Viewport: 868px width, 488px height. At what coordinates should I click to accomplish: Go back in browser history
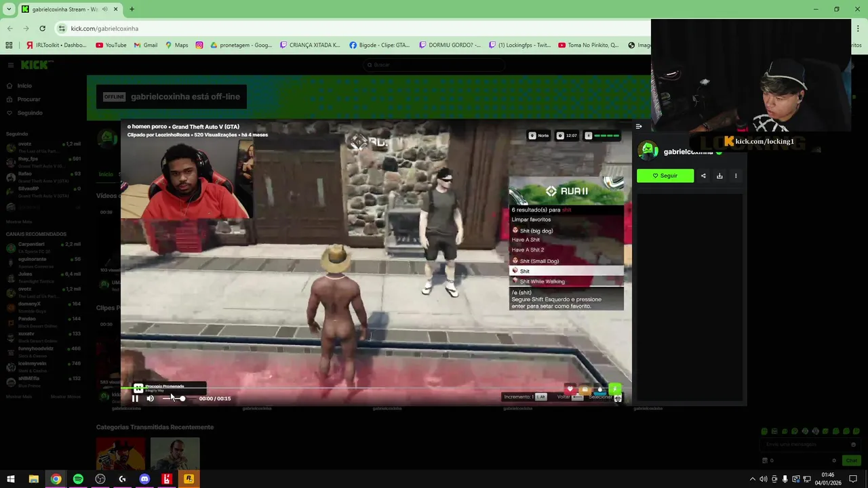coord(10,28)
